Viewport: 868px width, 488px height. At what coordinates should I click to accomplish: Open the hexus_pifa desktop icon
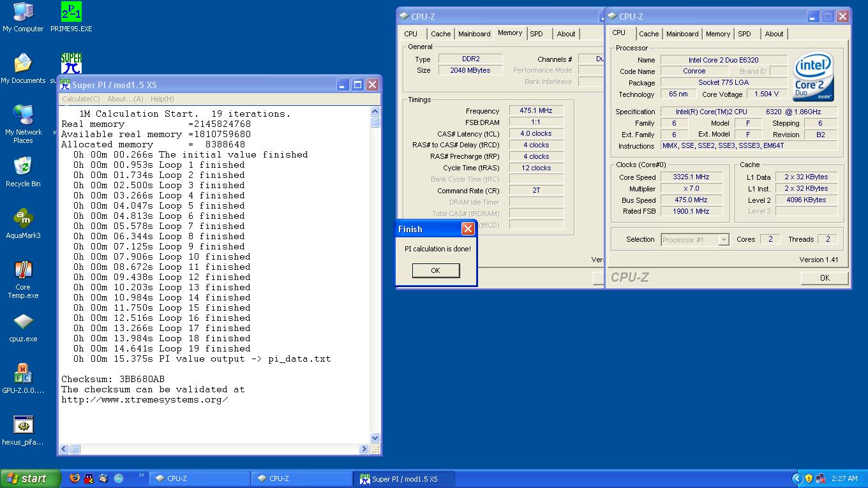(23, 431)
